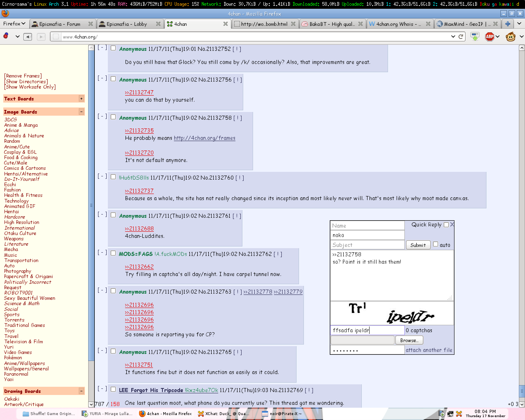Click the Remove Frames link
The image size is (525, 420).
click(x=23, y=76)
